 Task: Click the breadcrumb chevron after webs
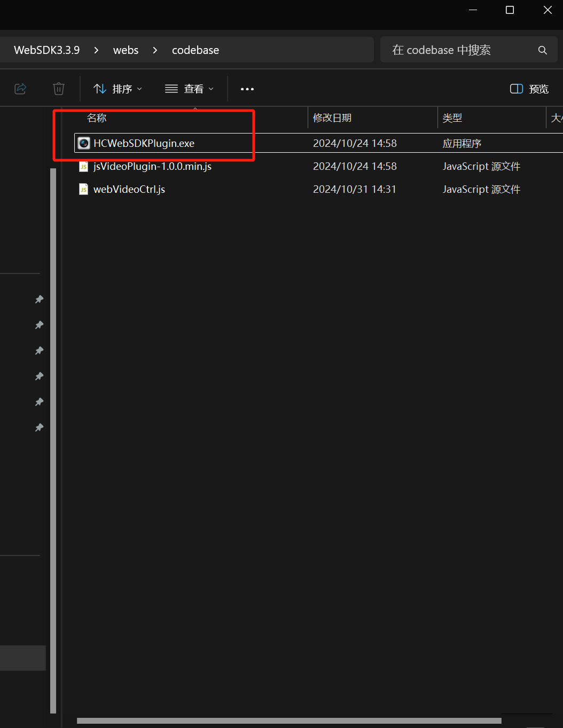154,50
